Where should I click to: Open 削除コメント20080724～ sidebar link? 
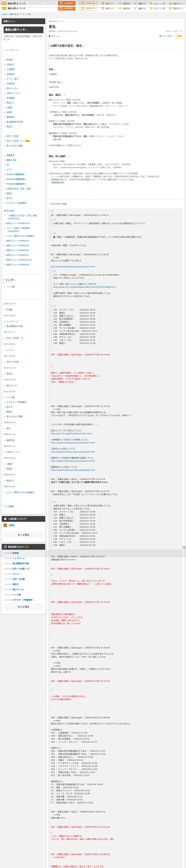(19, 223)
